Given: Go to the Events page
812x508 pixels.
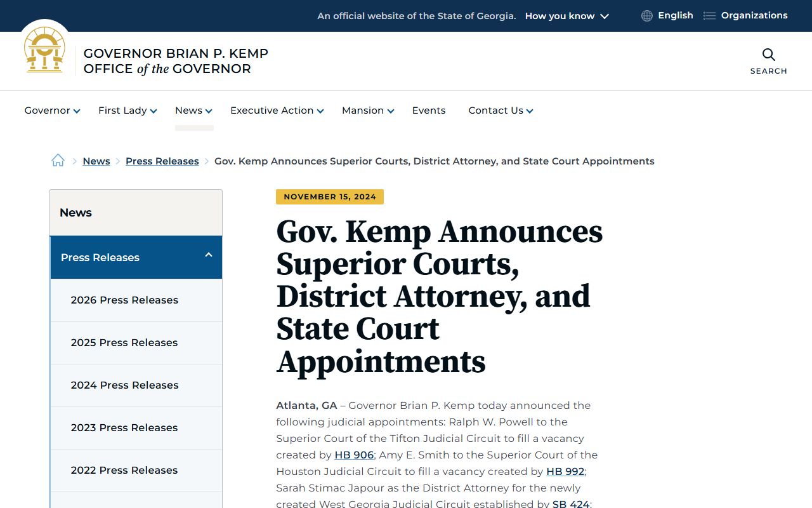Looking at the screenshot, I should click(x=429, y=110).
